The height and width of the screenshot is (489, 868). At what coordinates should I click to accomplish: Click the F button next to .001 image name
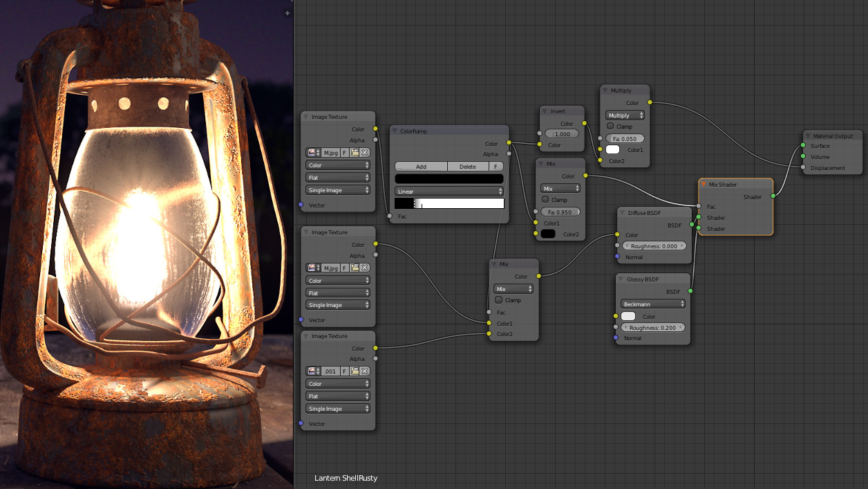(343, 371)
